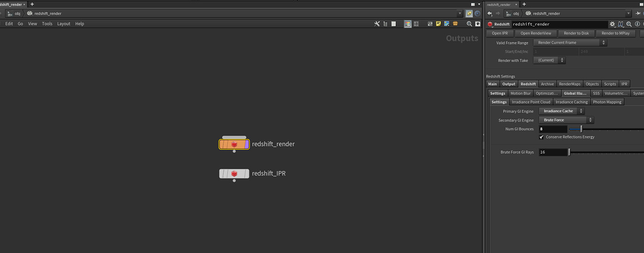Switch to the Main tab

click(x=493, y=84)
